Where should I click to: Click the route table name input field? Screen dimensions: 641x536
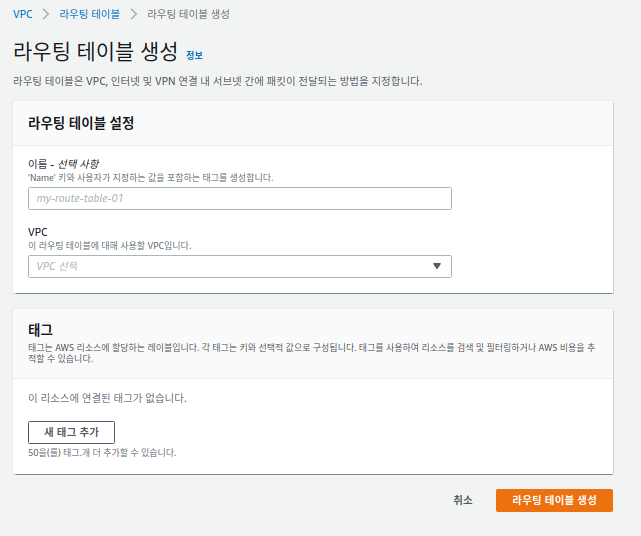pyautogui.click(x=240, y=199)
